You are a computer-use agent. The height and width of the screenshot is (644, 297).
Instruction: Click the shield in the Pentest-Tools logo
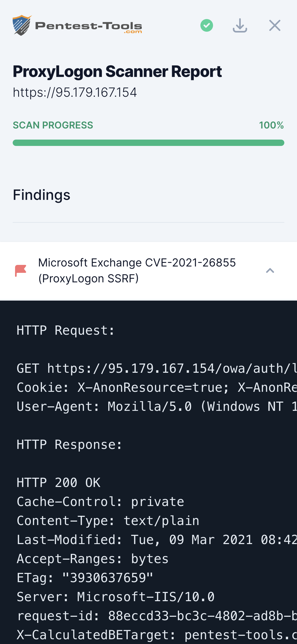coord(21,25)
